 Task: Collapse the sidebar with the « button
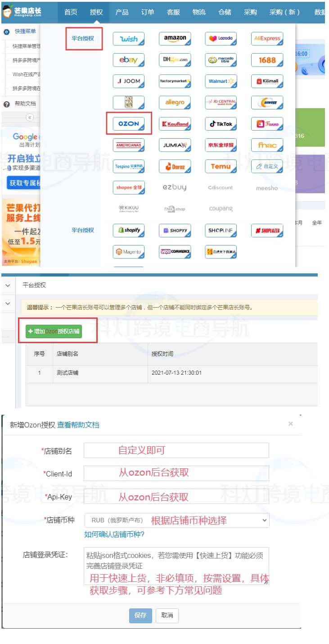(30, 118)
